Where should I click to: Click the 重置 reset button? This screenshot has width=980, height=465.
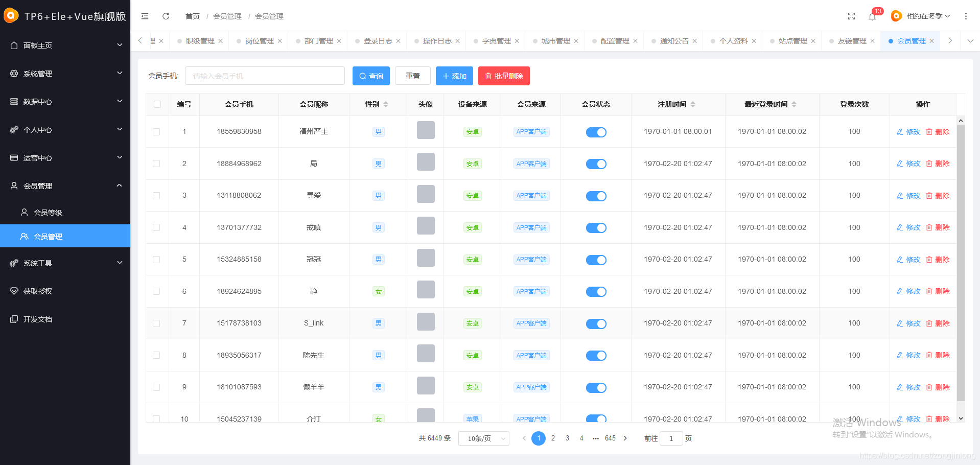coord(413,76)
